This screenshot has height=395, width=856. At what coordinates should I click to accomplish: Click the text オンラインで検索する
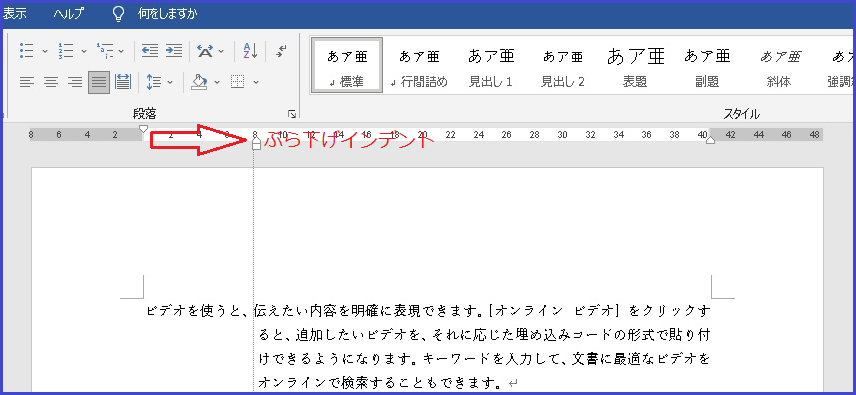click(326, 382)
